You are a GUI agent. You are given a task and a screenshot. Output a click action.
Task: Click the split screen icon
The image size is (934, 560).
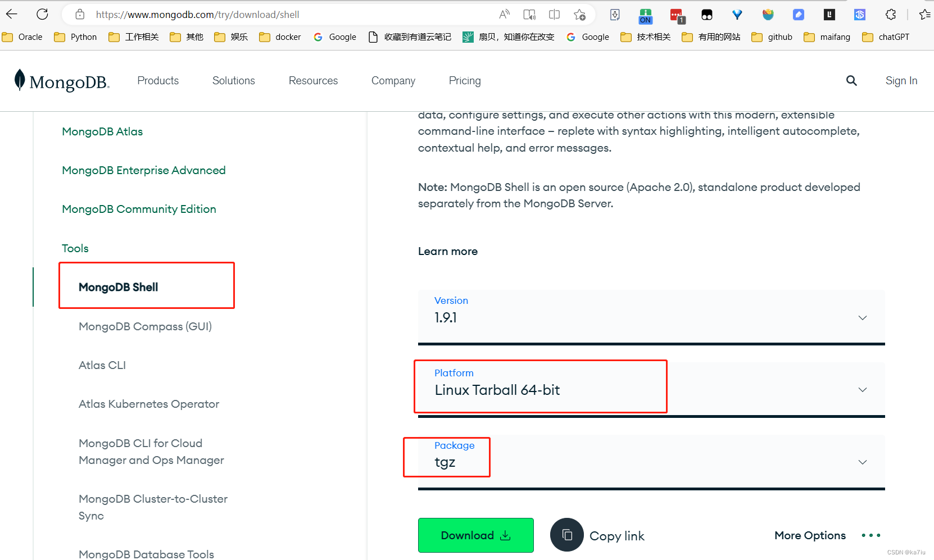click(554, 14)
